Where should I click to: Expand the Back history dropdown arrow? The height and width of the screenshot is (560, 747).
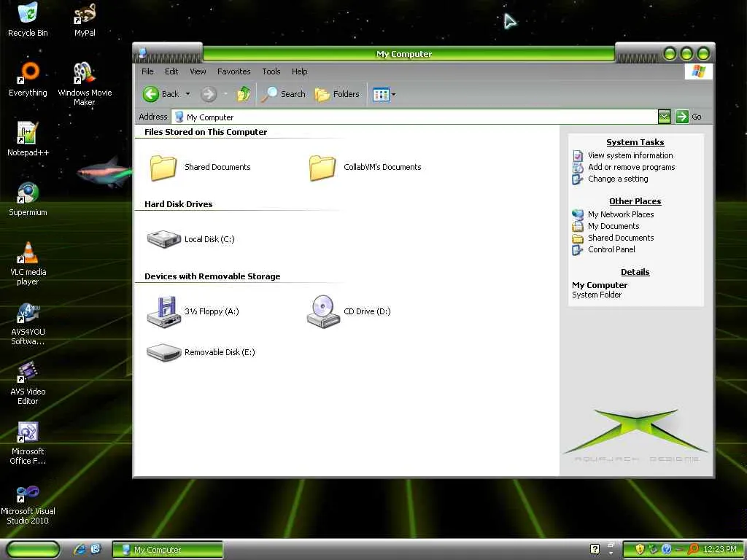187,94
